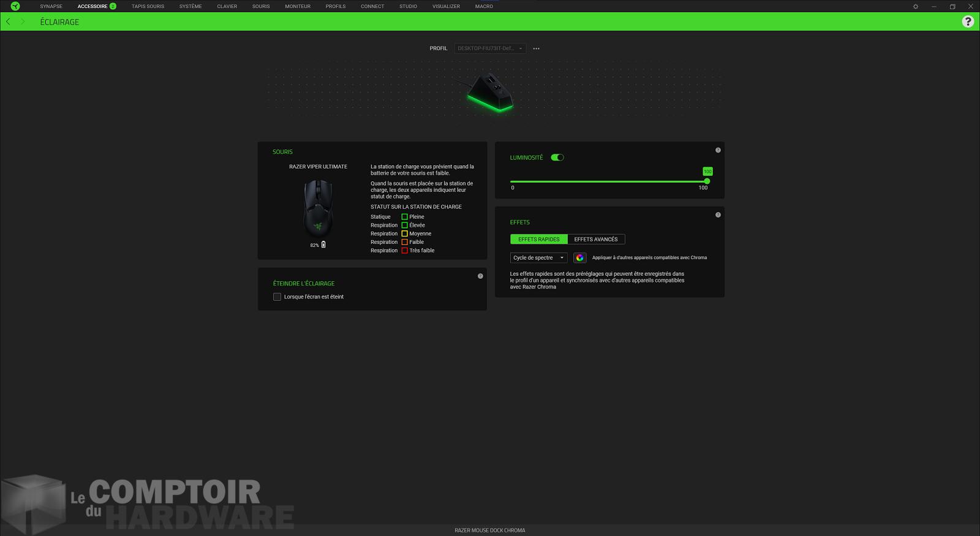Go forward with the right arrow
The image size is (980, 536).
(23, 21)
